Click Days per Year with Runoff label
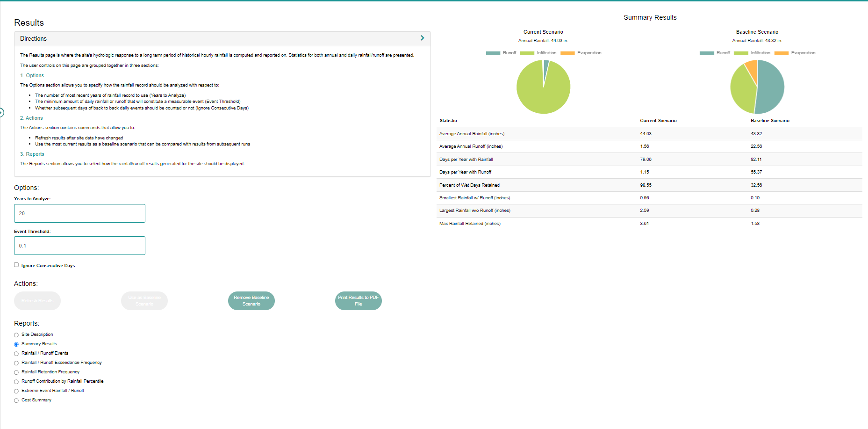 (x=465, y=172)
